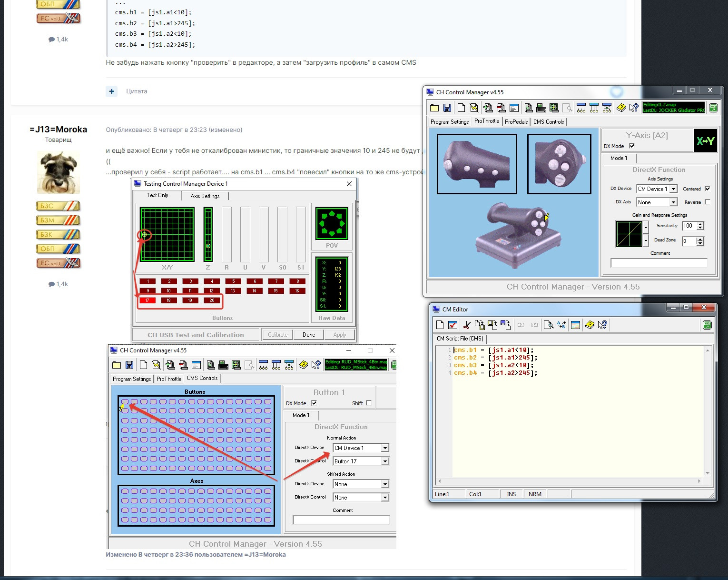728x580 pixels.
Task: Click the Цитата quote link
Action: (137, 91)
